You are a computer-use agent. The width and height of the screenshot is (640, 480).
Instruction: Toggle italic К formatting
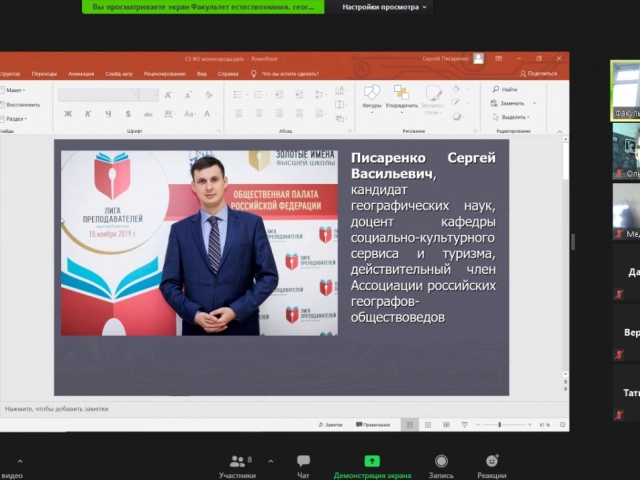88,114
